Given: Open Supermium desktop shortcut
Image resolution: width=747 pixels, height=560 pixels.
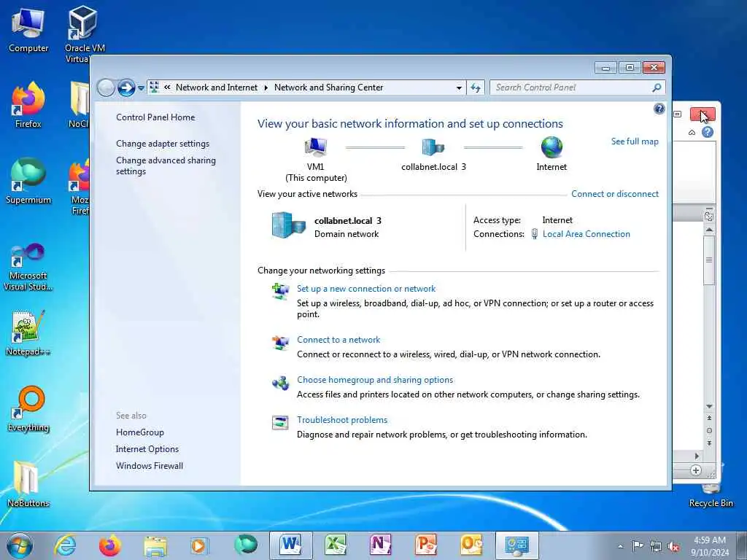Looking at the screenshot, I should [28, 181].
